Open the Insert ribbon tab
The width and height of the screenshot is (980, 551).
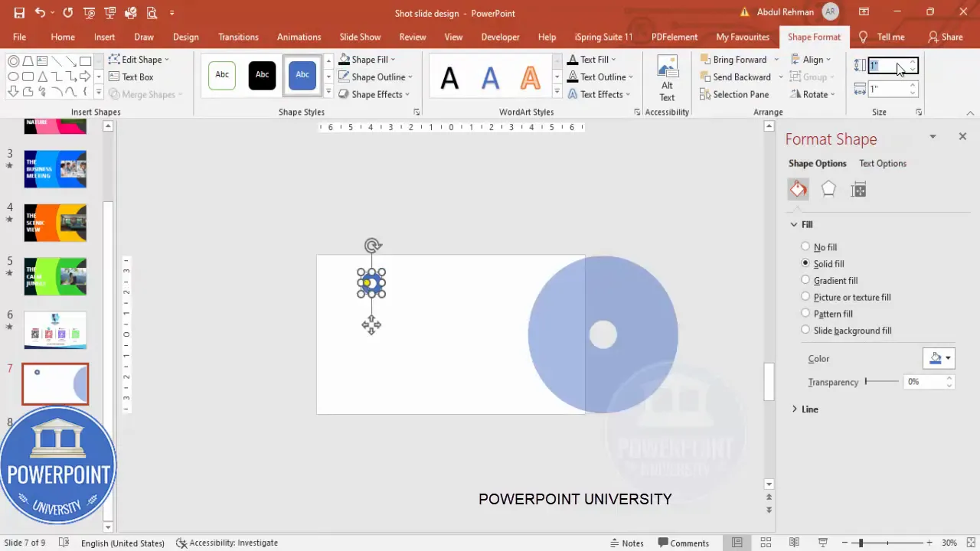[x=104, y=37]
